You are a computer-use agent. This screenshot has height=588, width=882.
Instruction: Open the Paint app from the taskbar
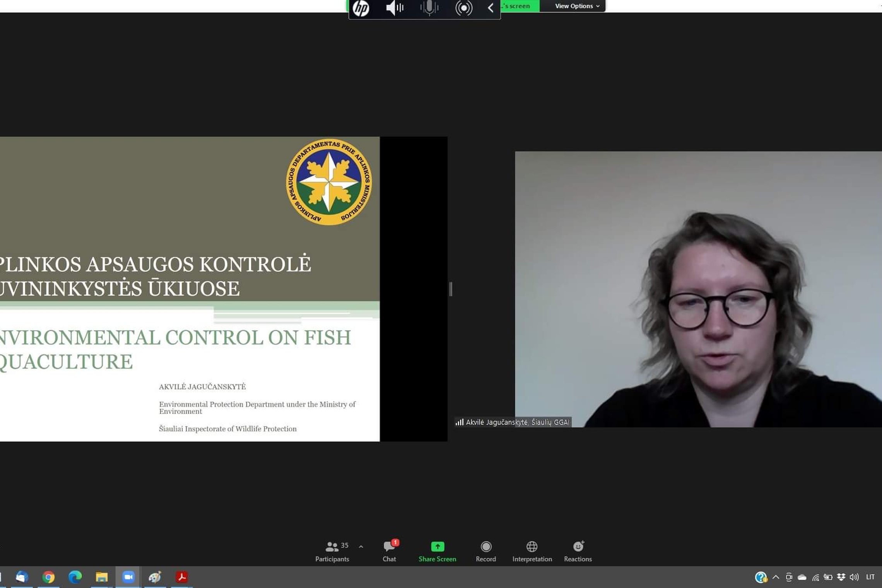155,577
